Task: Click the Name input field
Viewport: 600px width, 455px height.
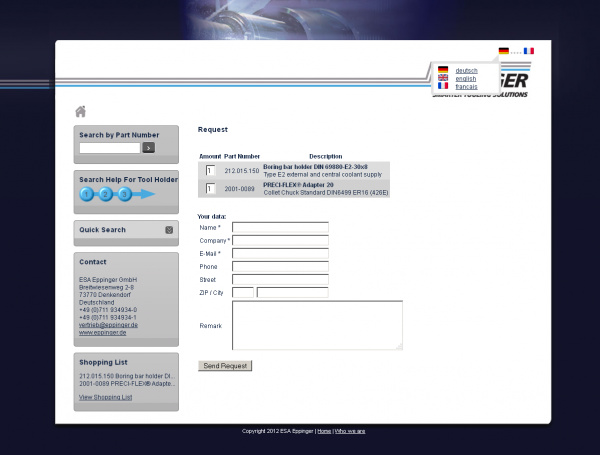Action: point(280,228)
